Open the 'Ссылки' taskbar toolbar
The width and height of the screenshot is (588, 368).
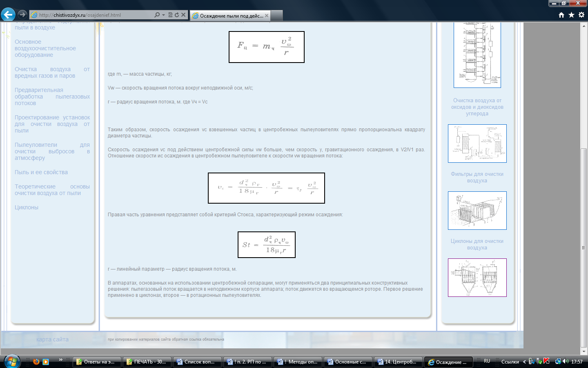click(510, 362)
